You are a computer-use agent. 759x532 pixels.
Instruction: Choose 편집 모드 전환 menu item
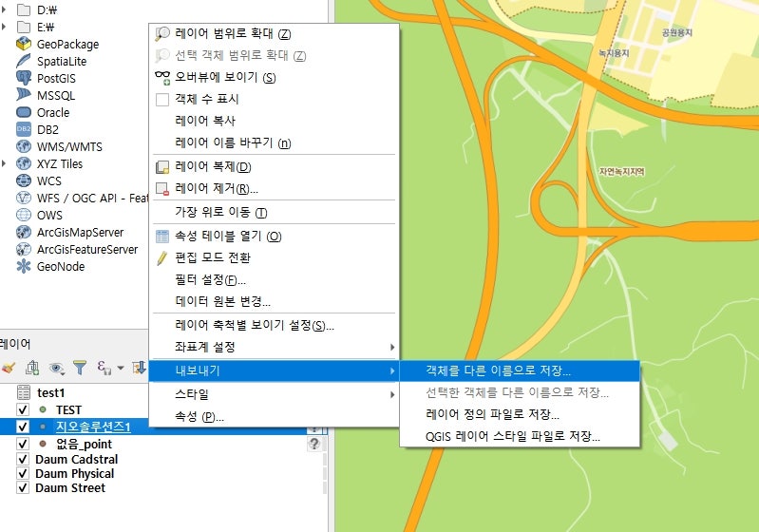pos(274,257)
